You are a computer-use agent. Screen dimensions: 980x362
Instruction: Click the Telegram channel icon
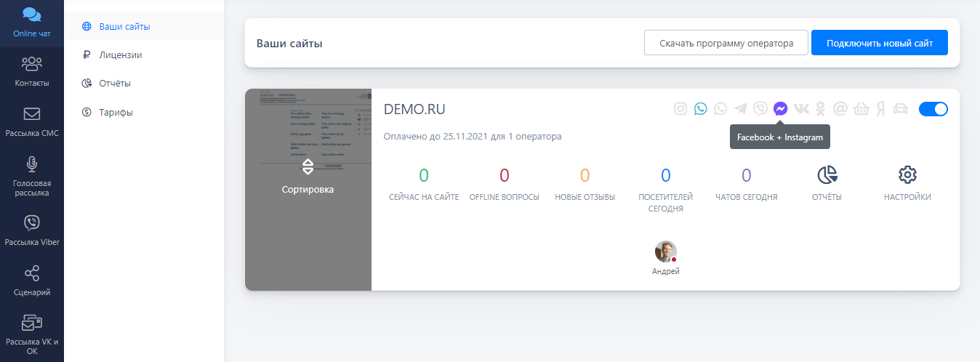(740, 109)
